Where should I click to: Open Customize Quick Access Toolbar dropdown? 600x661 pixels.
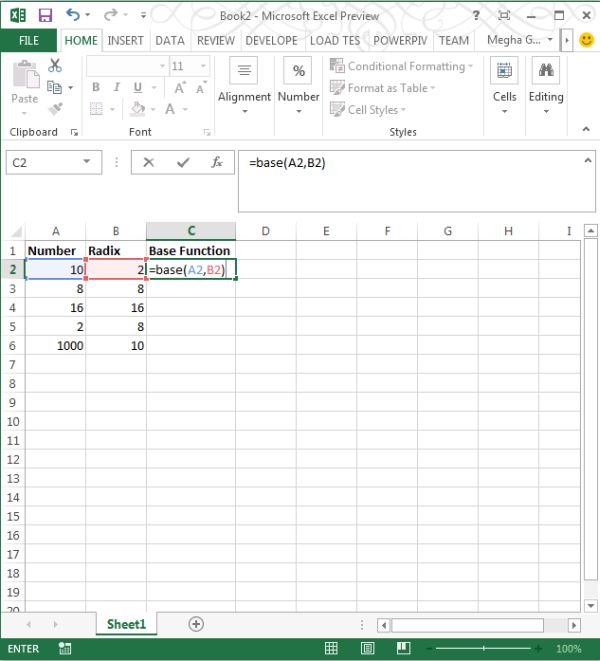tap(143, 15)
